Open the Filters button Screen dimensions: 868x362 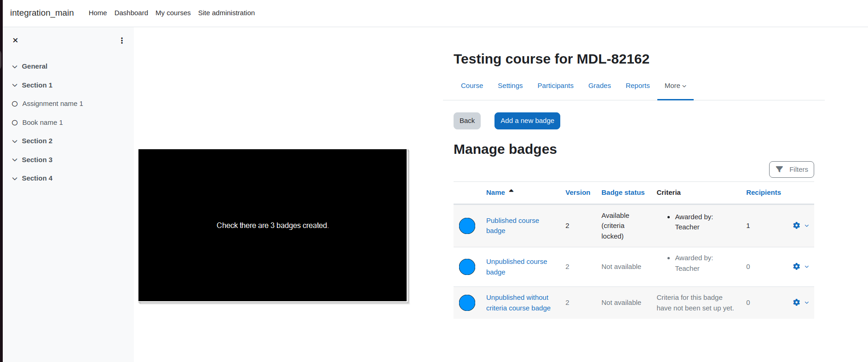791,169
